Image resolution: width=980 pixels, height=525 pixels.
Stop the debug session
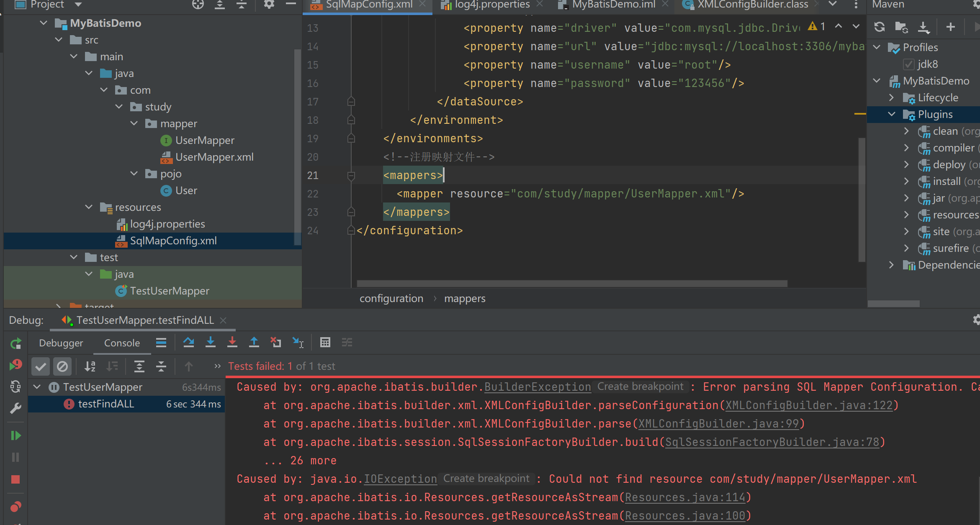click(16, 479)
